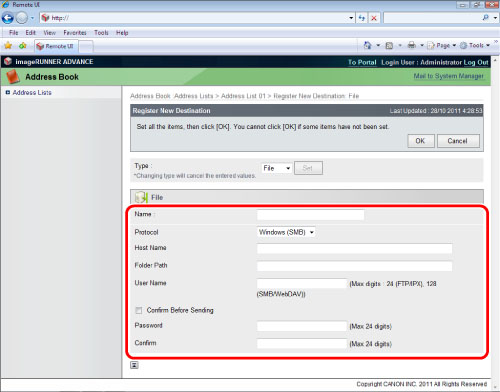Click the Set button next to Type
The height and width of the screenshot is (392, 500).
click(x=308, y=168)
